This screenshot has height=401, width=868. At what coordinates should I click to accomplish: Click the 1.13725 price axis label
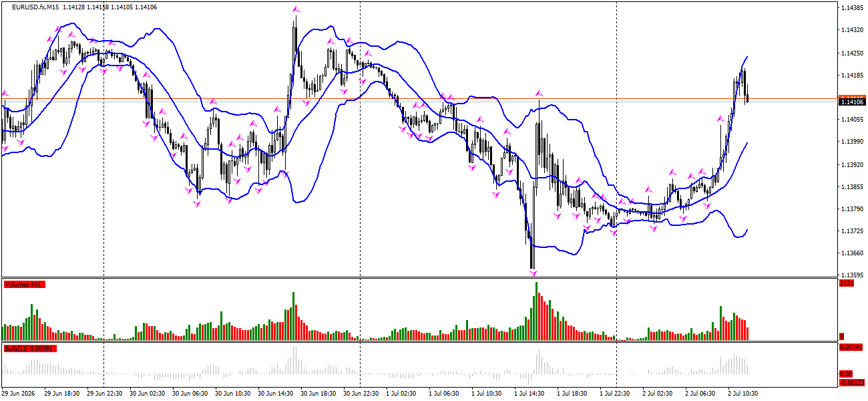click(x=852, y=231)
